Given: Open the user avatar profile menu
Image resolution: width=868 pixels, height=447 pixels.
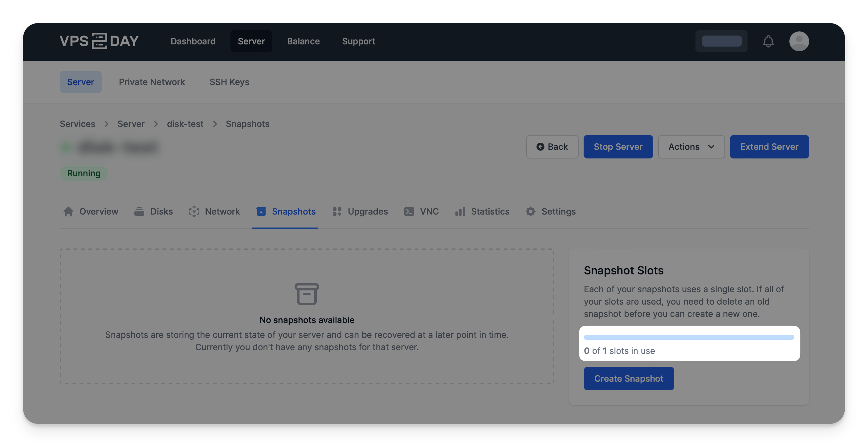Looking at the screenshot, I should tap(799, 41).
